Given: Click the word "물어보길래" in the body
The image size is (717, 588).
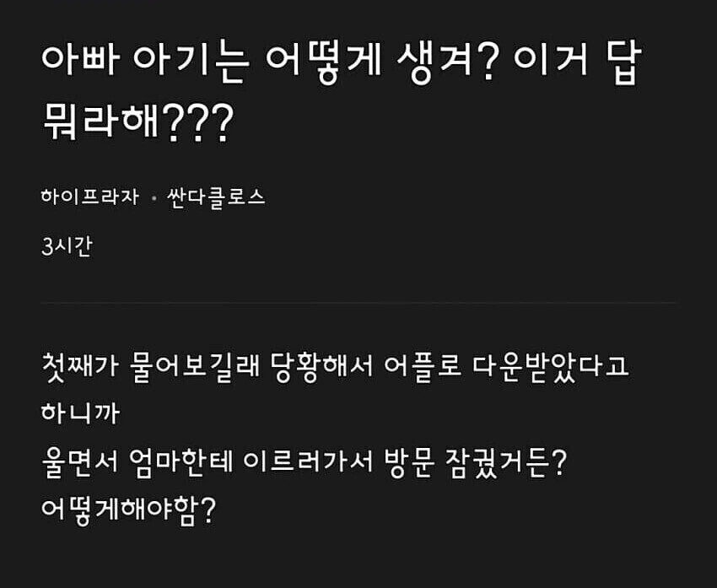Looking at the screenshot, I should pyautogui.click(x=194, y=368).
